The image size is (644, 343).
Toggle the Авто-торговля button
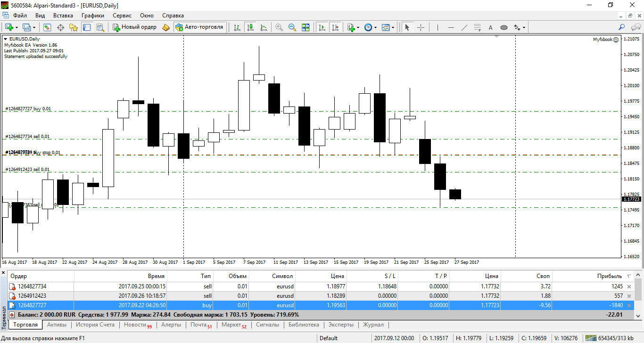tap(199, 27)
